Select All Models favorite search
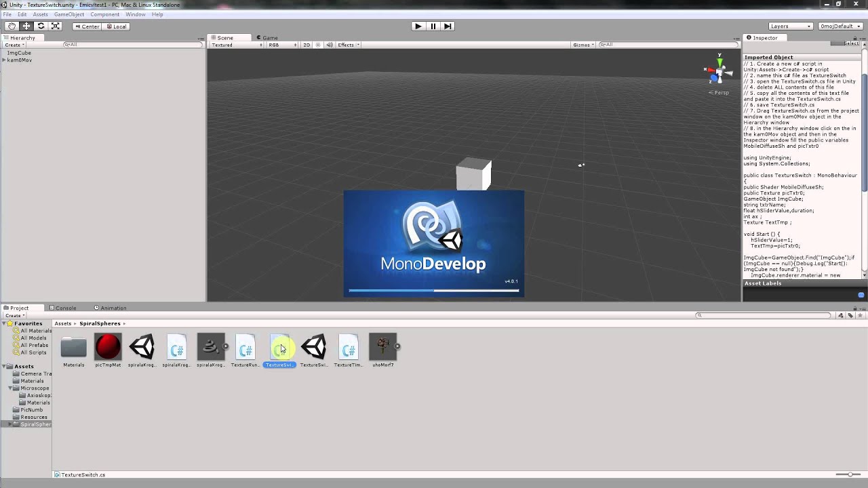Screen dimensions: 868x488 point(31,338)
